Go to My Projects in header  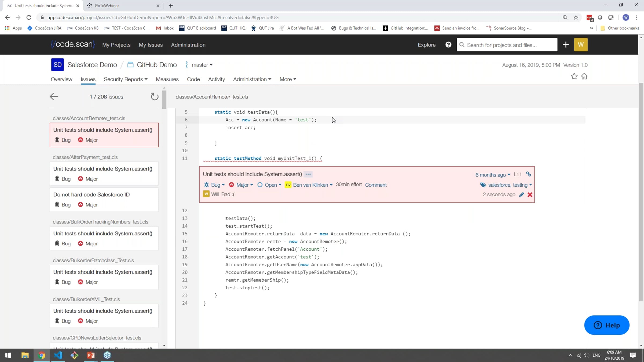click(x=116, y=45)
